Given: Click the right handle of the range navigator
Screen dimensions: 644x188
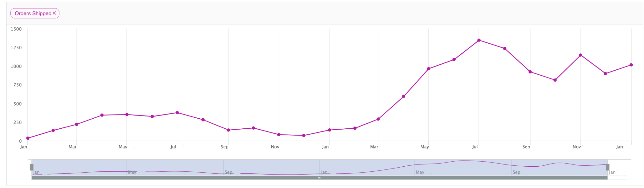Looking at the screenshot, I should tap(608, 167).
